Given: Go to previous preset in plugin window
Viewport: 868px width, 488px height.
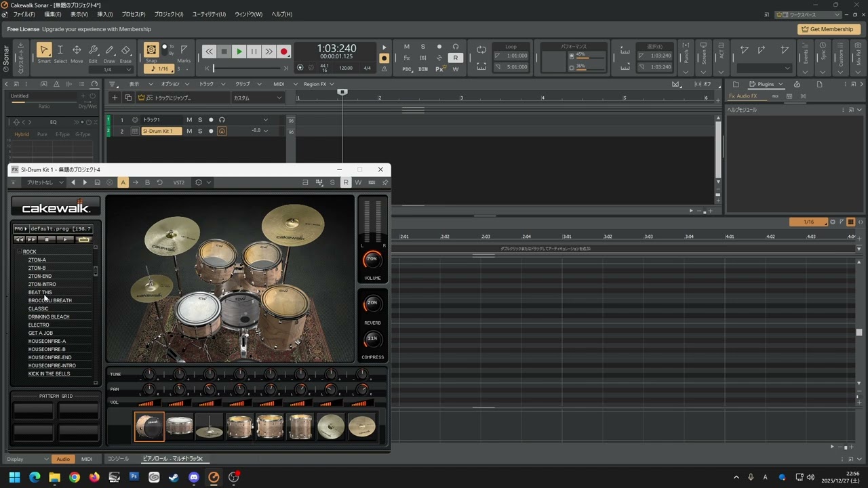Looking at the screenshot, I should point(73,182).
